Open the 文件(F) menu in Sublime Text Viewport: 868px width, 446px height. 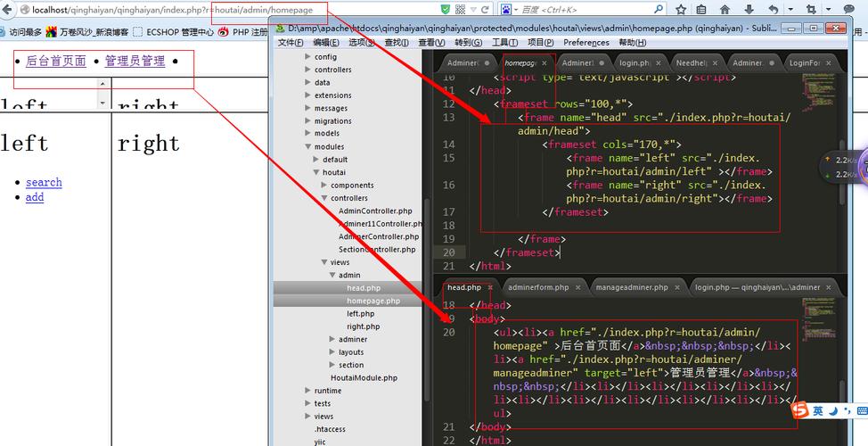(290, 43)
